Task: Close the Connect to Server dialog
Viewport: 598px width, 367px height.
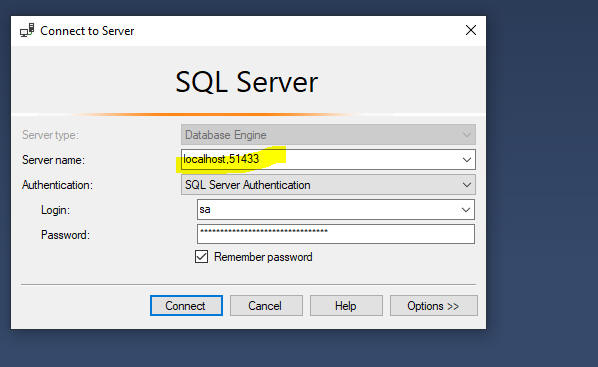Action: tap(471, 30)
